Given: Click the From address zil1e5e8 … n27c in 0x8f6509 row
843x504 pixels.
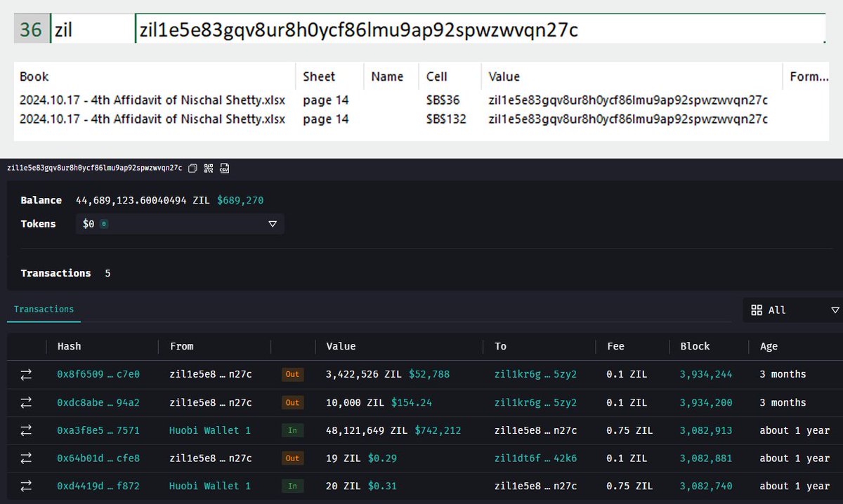Looking at the screenshot, I should pos(211,374).
